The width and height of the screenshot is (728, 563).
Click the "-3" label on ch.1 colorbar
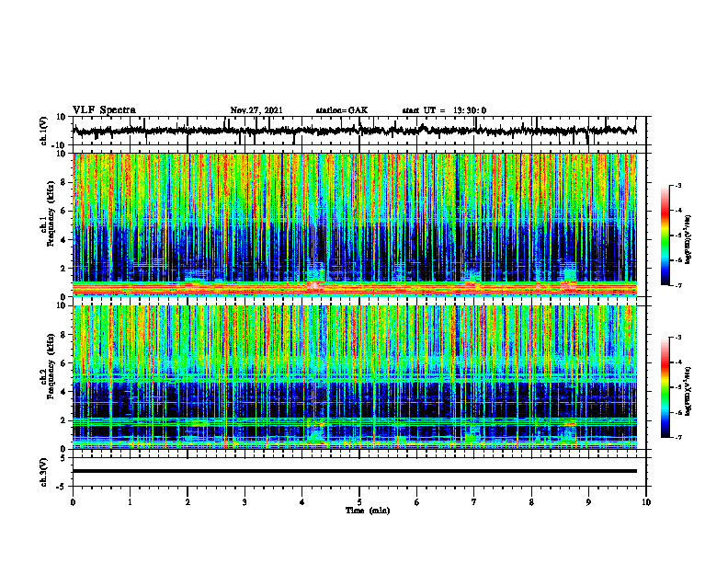(677, 185)
